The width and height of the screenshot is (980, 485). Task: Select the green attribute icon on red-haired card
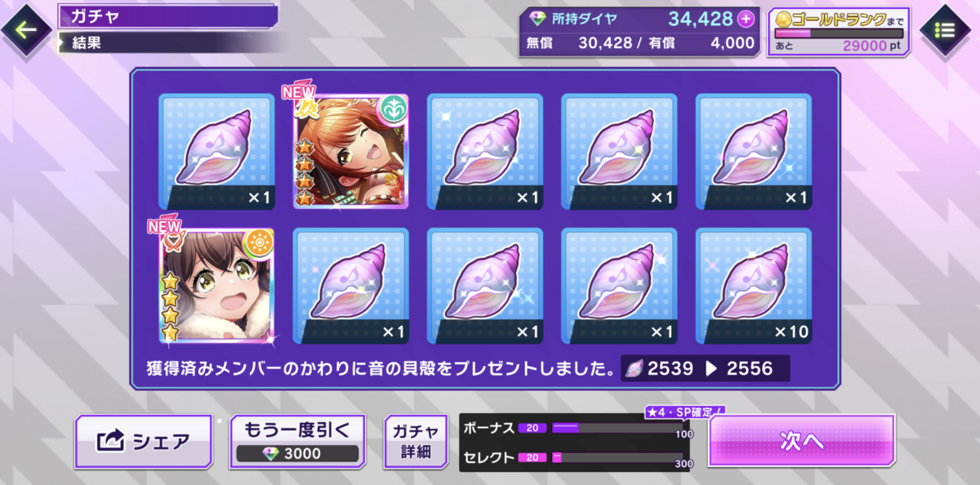(x=390, y=108)
